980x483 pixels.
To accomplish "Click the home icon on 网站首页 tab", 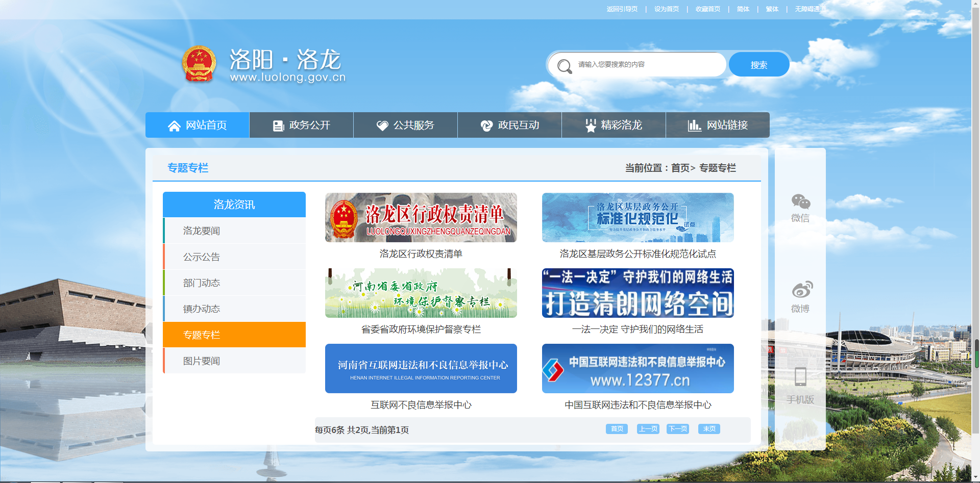I will (174, 126).
